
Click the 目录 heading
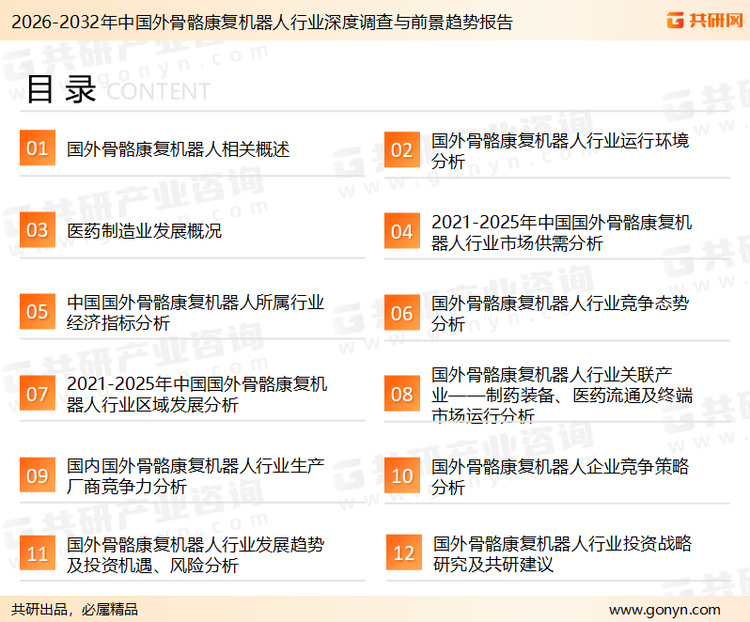coord(62,89)
